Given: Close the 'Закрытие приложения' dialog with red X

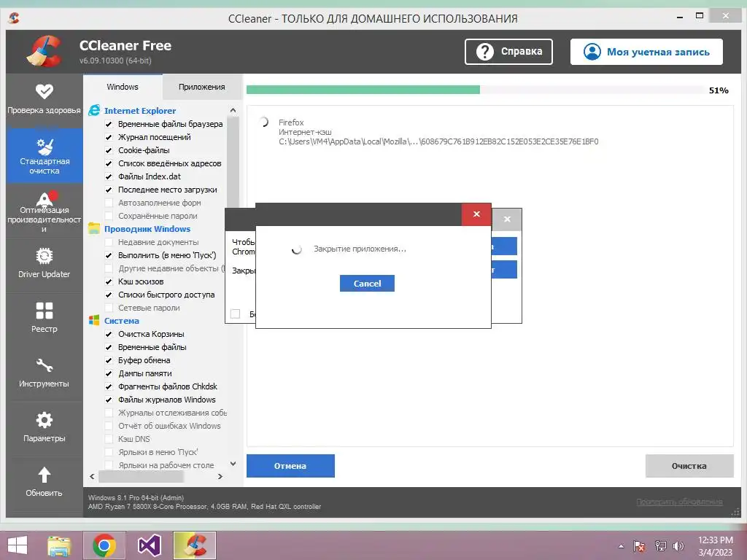Looking at the screenshot, I should click(476, 214).
